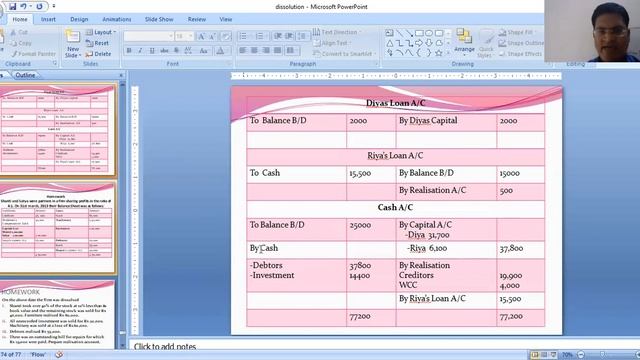640x360 pixels.
Task: Open the Slide Show ribbon tab
Action: point(159,19)
